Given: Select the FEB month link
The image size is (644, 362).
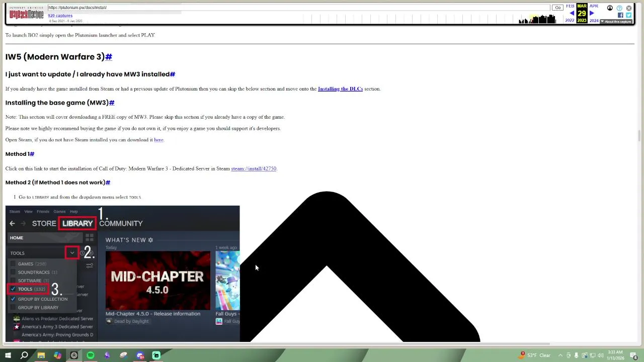Looking at the screenshot, I should (x=570, y=6).
